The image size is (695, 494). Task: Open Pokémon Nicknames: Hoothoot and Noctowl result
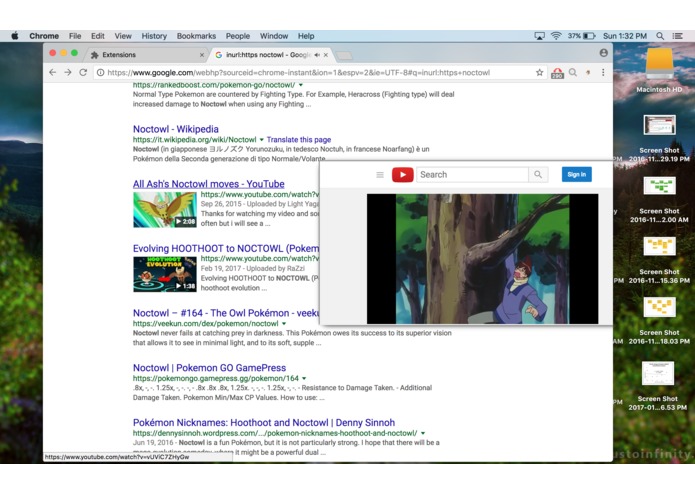pos(264,423)
